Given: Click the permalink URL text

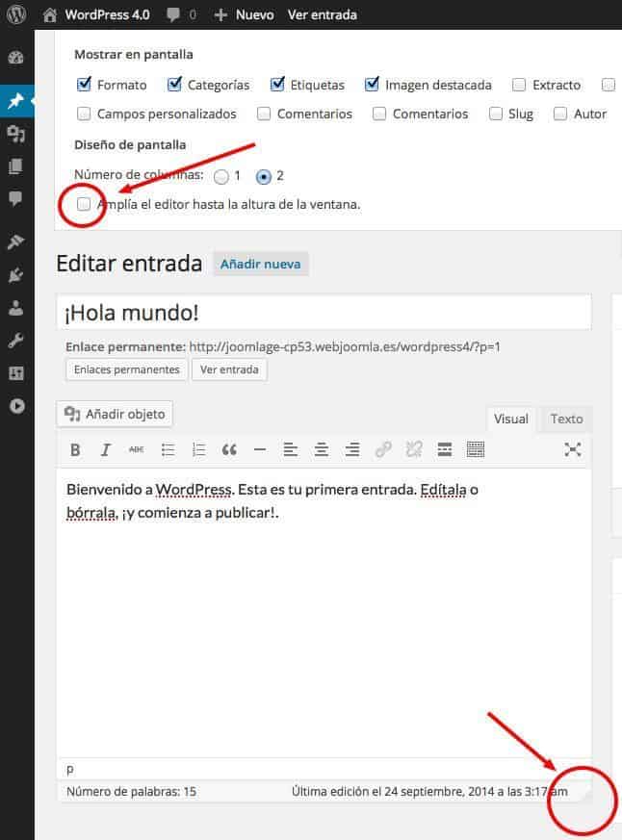Looking at the screenshot, I should 345,347.
